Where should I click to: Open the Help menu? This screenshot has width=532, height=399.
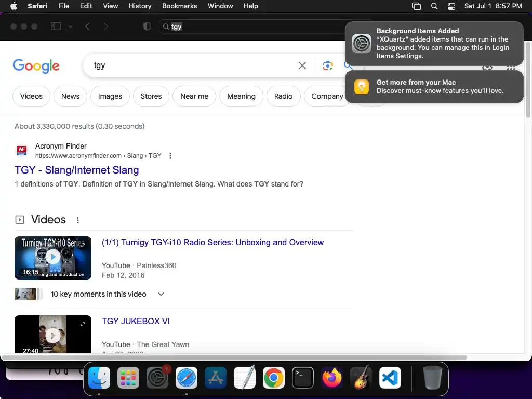click(251, 6)
